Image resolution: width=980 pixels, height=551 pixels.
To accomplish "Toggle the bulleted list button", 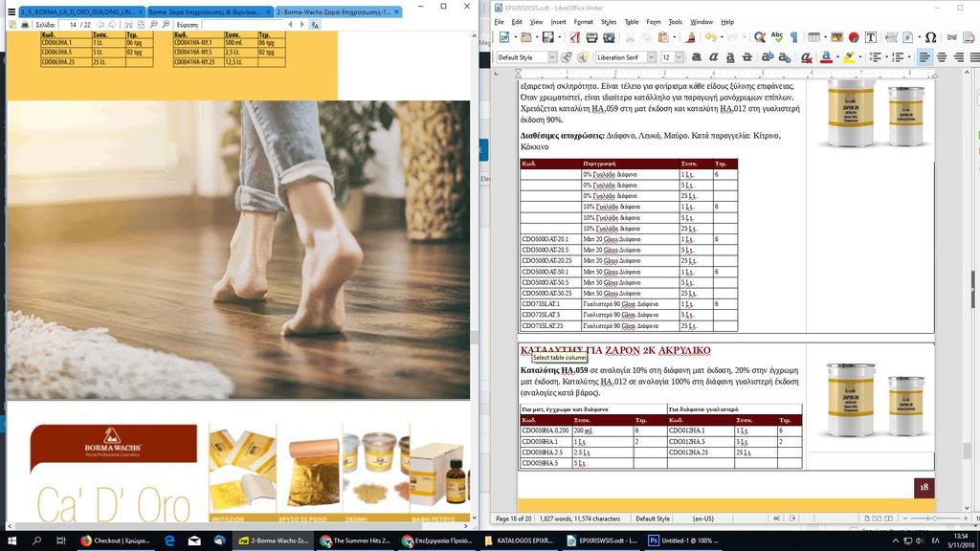I will pos(875,57).
